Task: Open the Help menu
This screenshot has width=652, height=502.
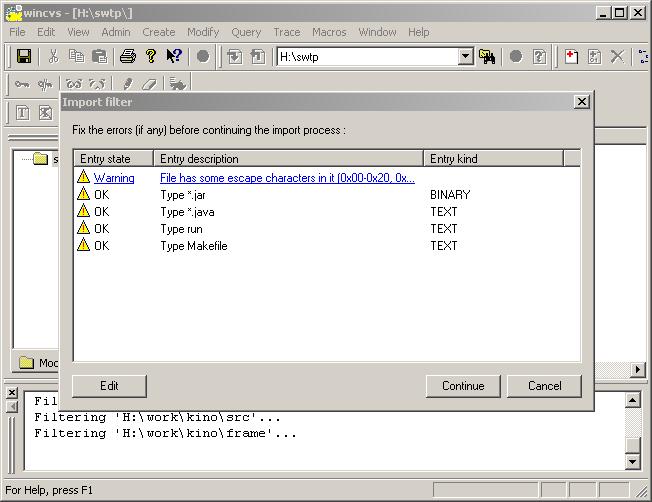Action: pos(419,32)
